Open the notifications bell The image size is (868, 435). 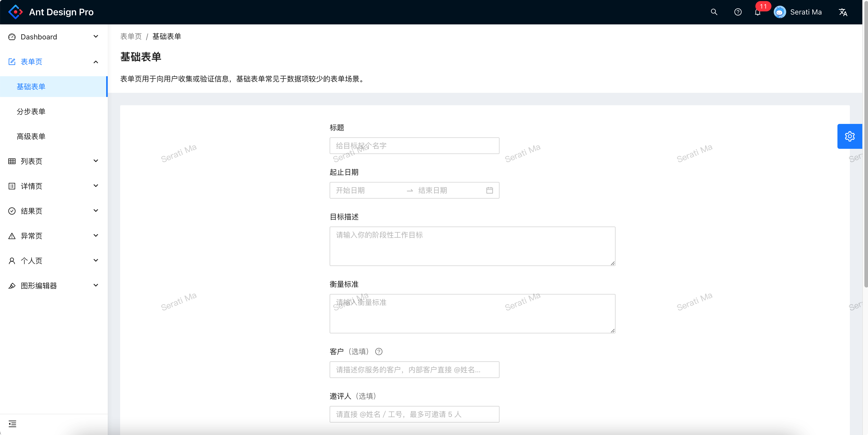tap(757, 13)
